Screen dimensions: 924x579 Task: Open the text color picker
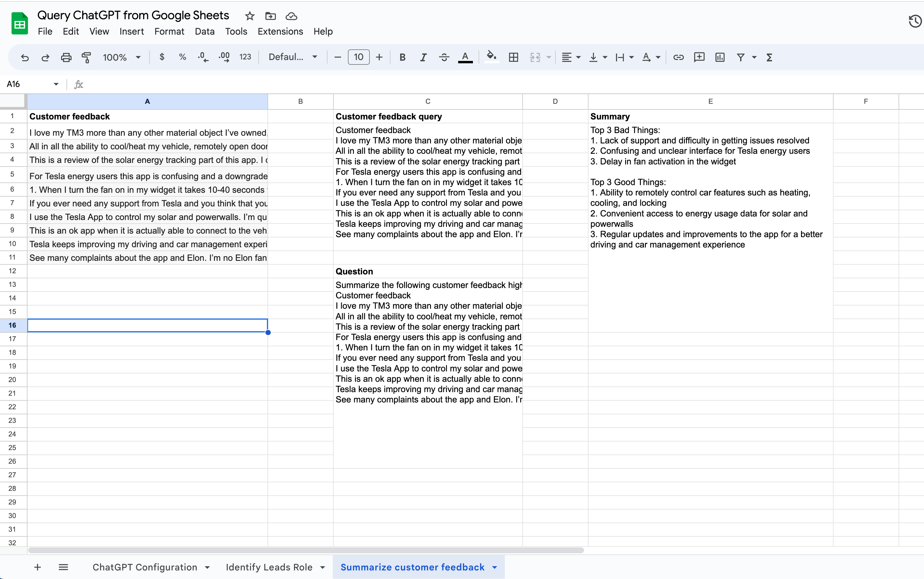pyautogui.click(x=465, y=57)
